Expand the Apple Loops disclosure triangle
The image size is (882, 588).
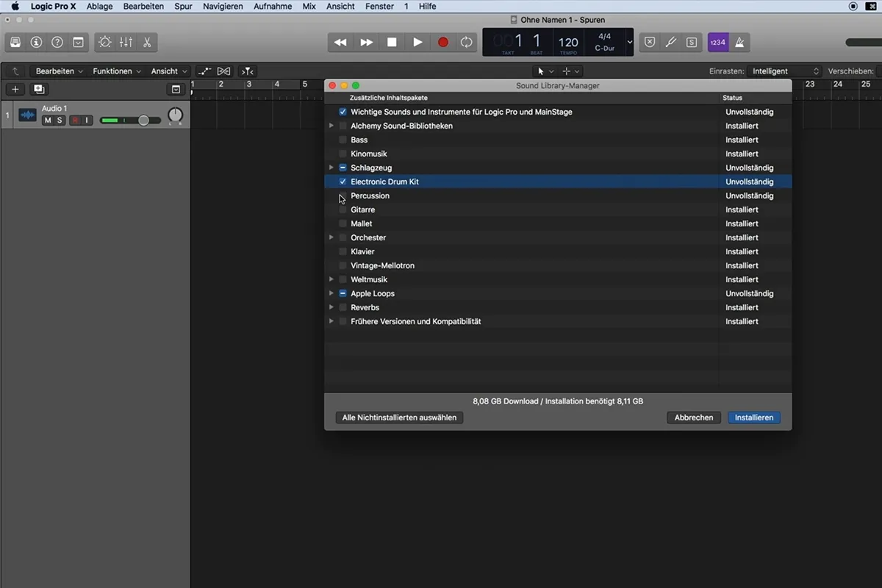pyautogui.click(x=331, y=293)
